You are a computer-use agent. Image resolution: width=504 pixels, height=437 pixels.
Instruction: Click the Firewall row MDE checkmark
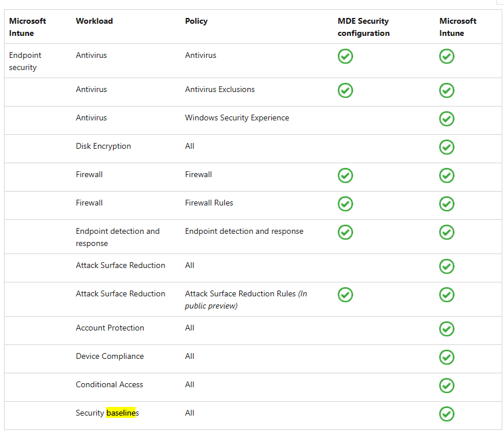pos(345,175)
